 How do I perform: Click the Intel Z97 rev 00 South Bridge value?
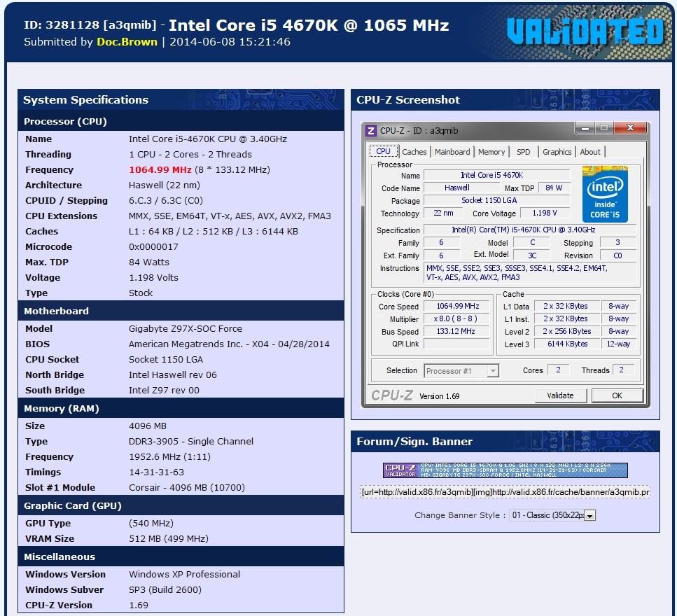pos(164,390)
